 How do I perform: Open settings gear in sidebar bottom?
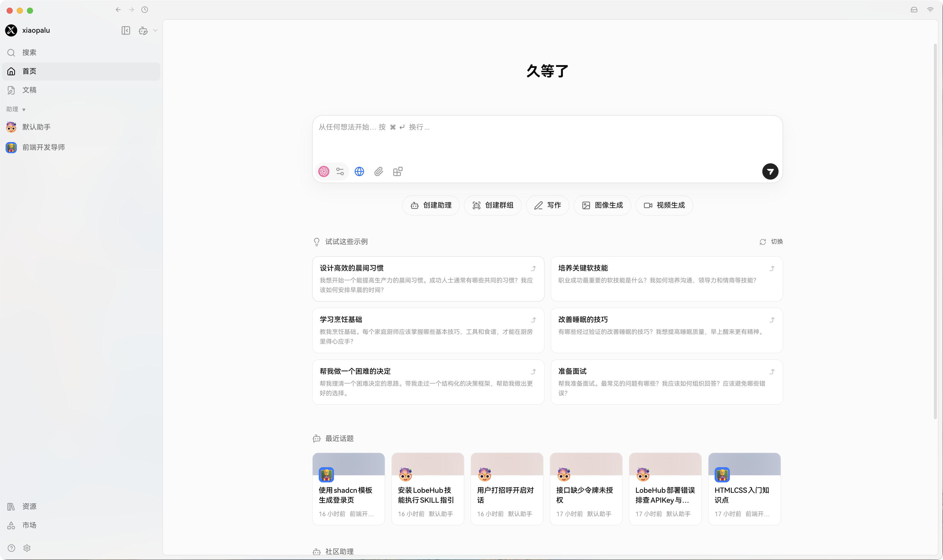(x=27, y=548)
